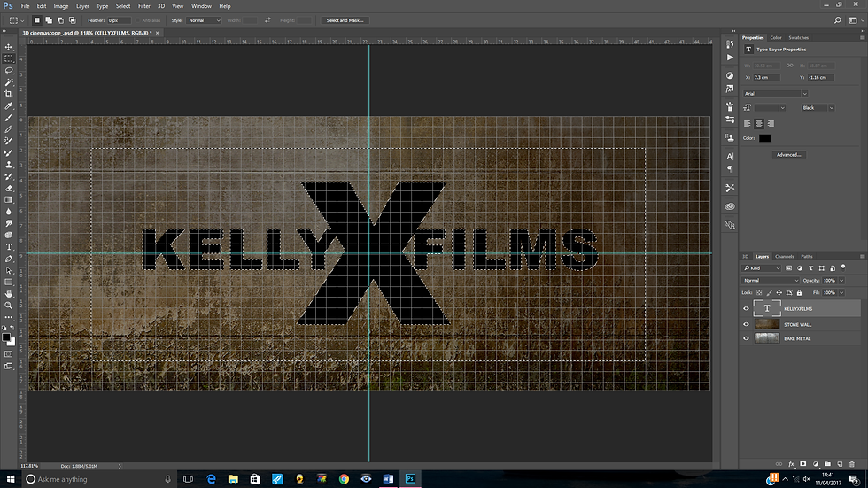Create a new layer
This screenshot has width=868, height=488.
840,464
